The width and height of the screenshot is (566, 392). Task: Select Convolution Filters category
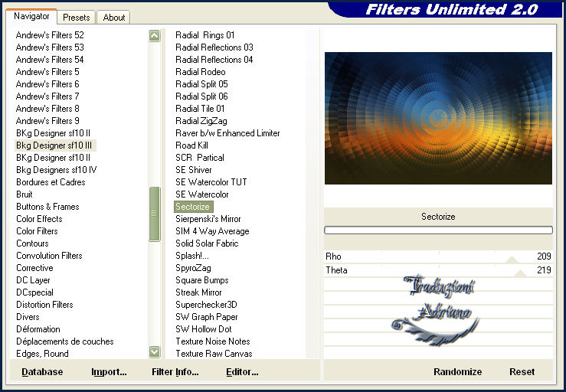click(49, 256)
